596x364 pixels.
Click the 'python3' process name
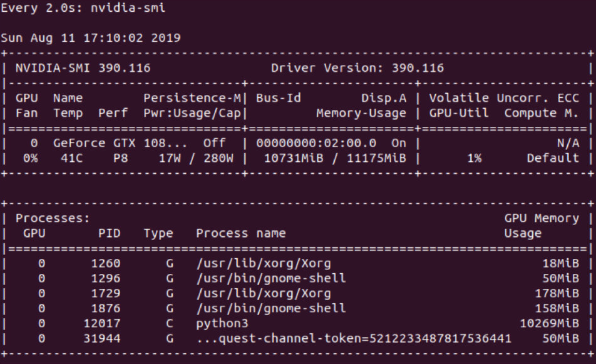click(x=222, y=324)
